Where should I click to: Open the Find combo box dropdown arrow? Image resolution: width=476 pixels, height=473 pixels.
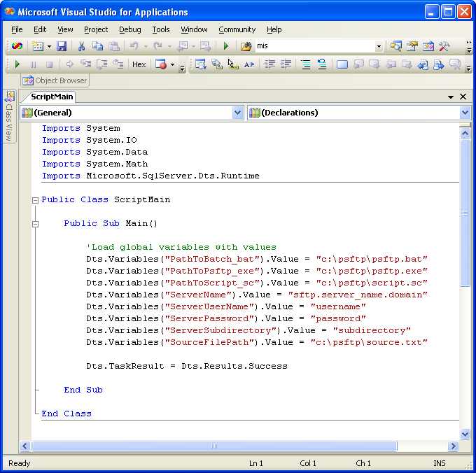pyautogui.click(x=379, y=46)
